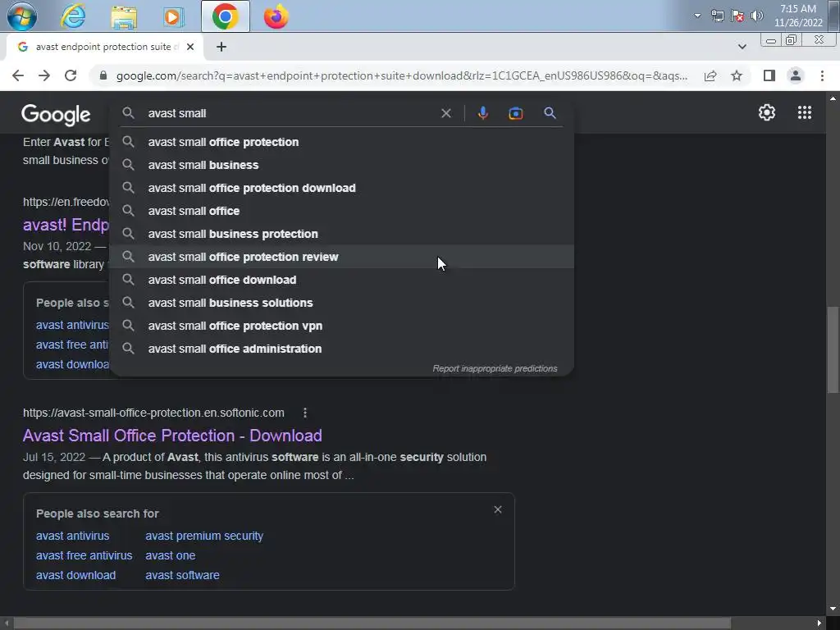Click the vertical scrollbar thumb
Viewport: 840px width, 630px height.
pos(833,349)
